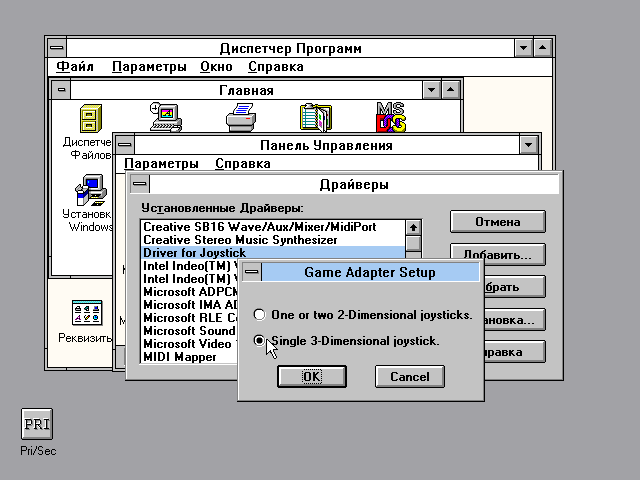Select Driver for Joystick entry
This screenshot has width=640, height=480.
point(273,253)
